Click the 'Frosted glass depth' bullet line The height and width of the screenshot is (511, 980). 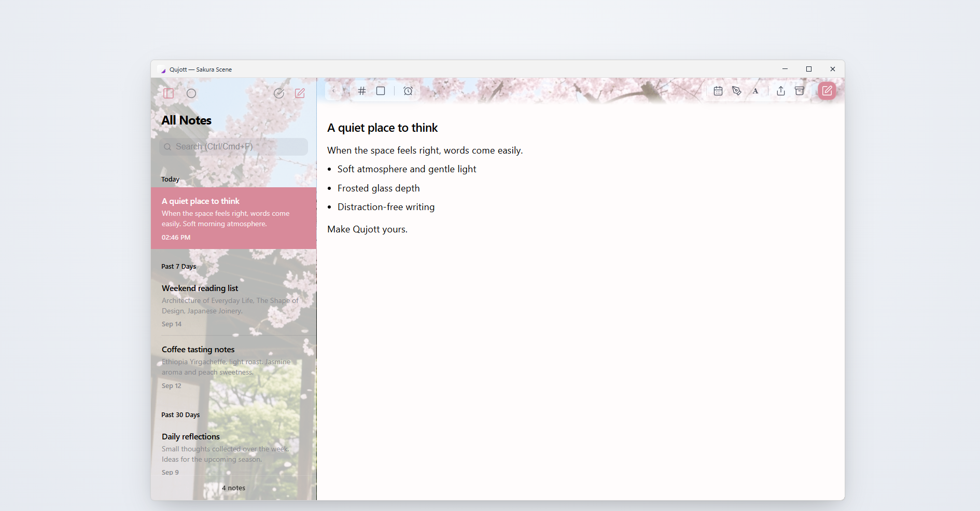tap(379, 188)
